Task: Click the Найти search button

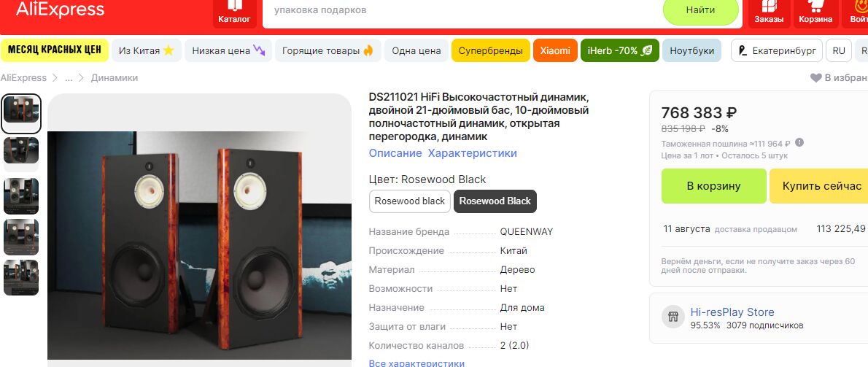Action: 701,10
